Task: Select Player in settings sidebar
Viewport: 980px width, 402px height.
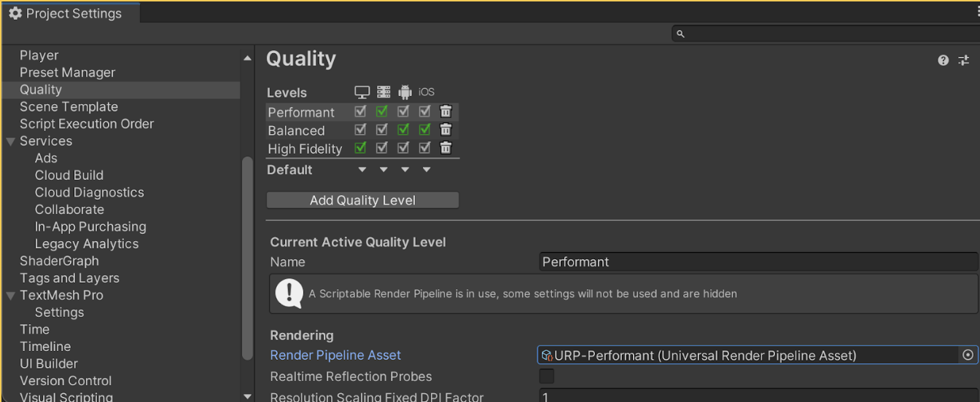Action: pos(39,55)
